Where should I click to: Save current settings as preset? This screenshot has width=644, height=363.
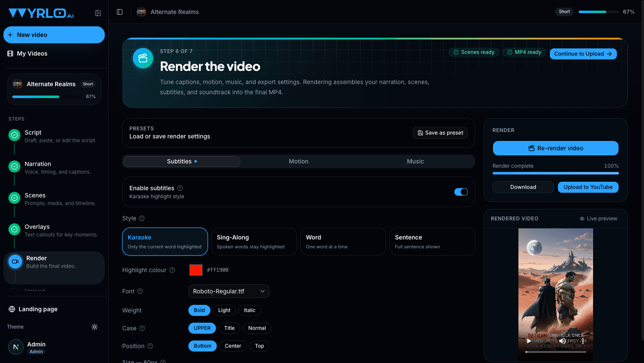pyautogui.click(x=440, y=133)
